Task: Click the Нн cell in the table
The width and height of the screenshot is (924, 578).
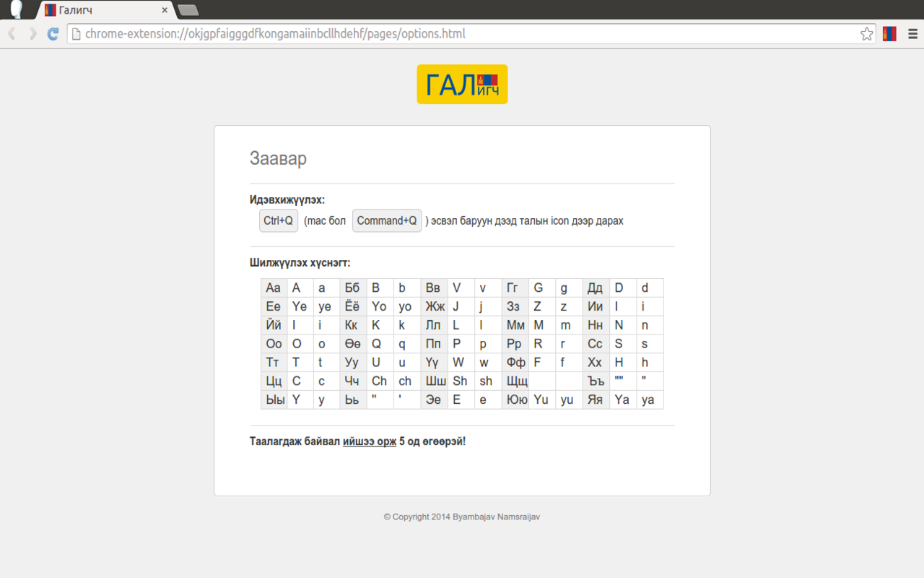Action: click(596, 325)
